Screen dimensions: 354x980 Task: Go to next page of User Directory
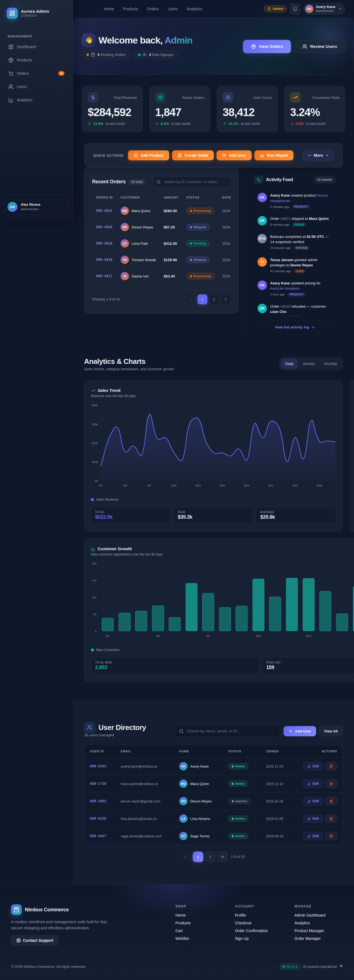coord(222,857)
